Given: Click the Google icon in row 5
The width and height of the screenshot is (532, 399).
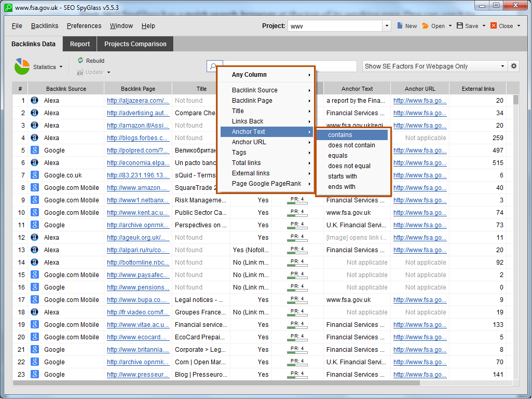Looking at the screenshot, I should pyautogui.click(x=35, y=150).
